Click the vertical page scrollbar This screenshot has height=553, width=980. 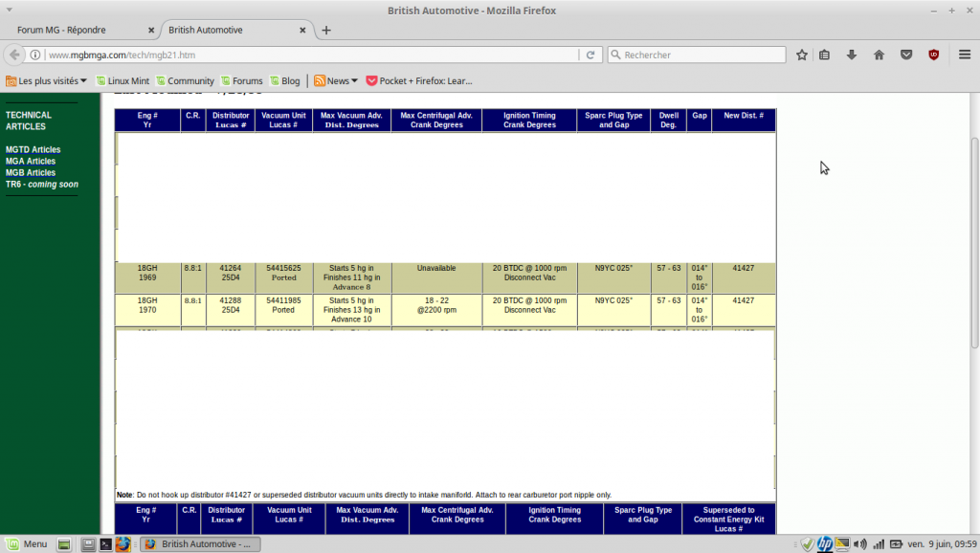point(974,244)
